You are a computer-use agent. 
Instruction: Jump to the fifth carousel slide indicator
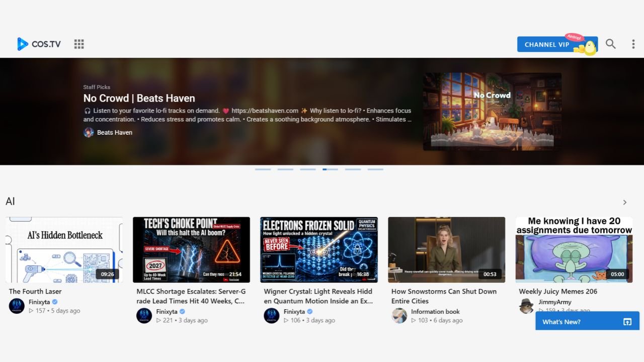tap(353, 169)
